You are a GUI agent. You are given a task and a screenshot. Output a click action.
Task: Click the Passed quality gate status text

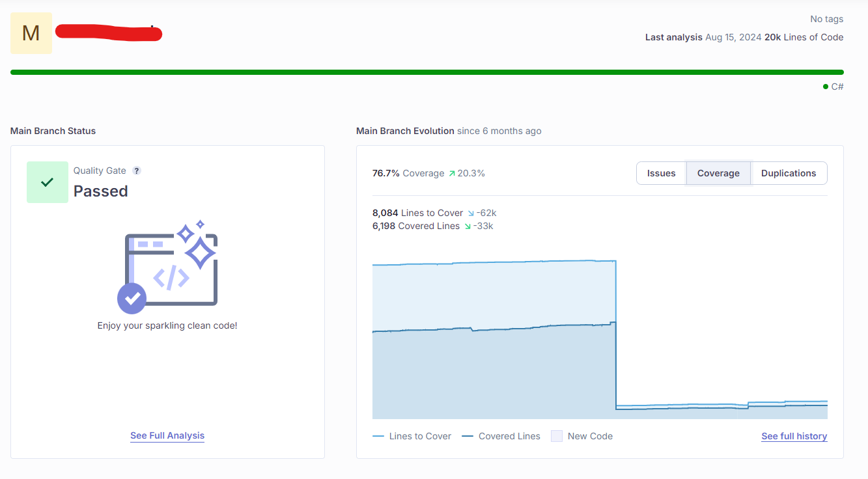pyautogui.click(x=100, y=191)
